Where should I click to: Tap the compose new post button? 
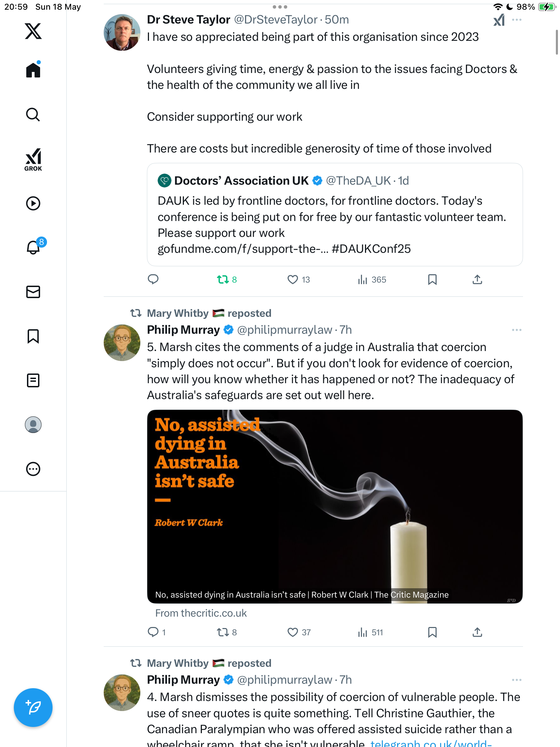[33, 708]
